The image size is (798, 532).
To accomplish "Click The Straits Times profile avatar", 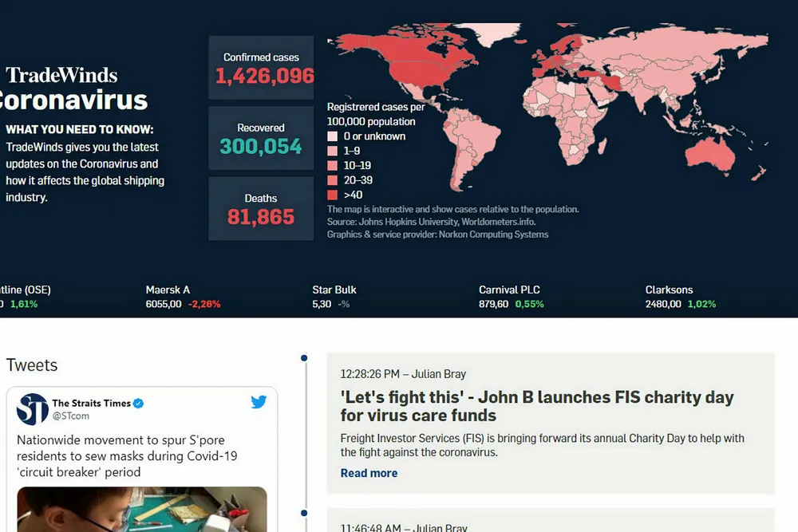I will pos(33,409).
